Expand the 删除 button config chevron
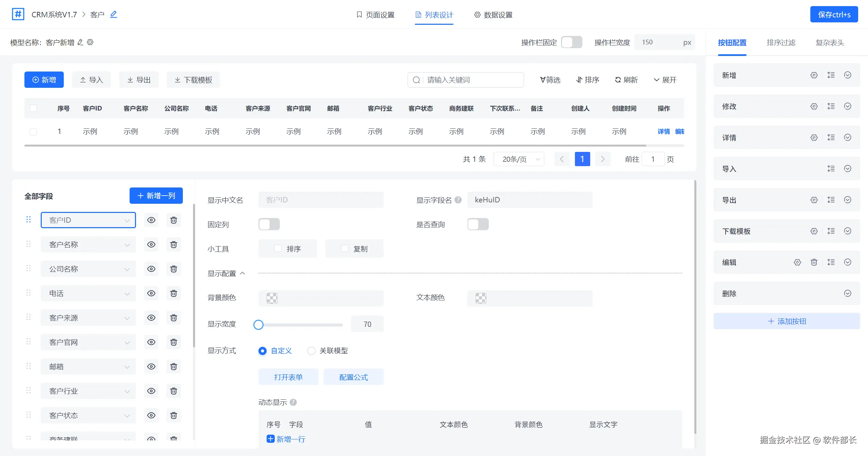This screenshot has height=456, width=868. (x=847, y=293)
